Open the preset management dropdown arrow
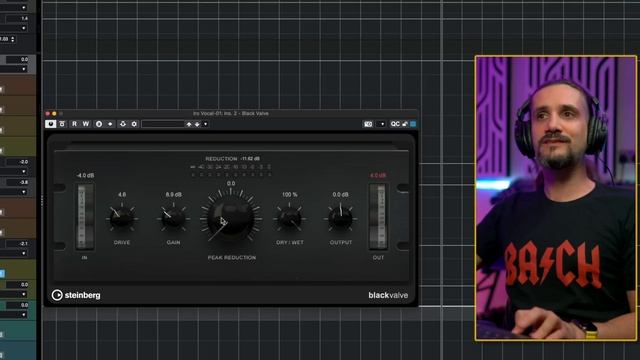640x360 pixels. 206,124
